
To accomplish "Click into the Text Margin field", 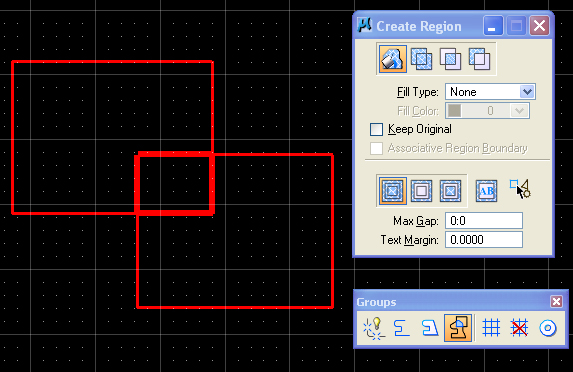I will coord(484,240).
